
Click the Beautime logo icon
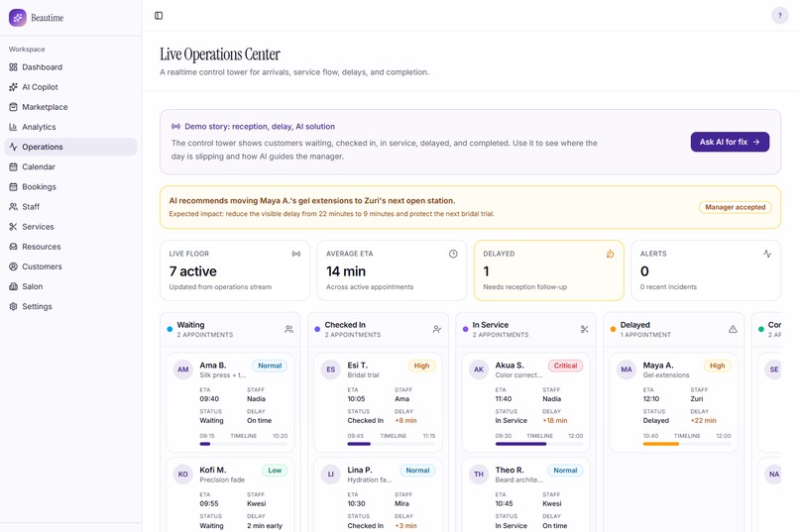(17, 17)
